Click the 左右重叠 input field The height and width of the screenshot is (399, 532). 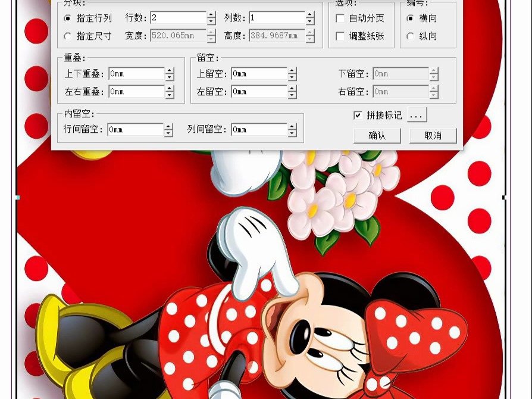137,91
